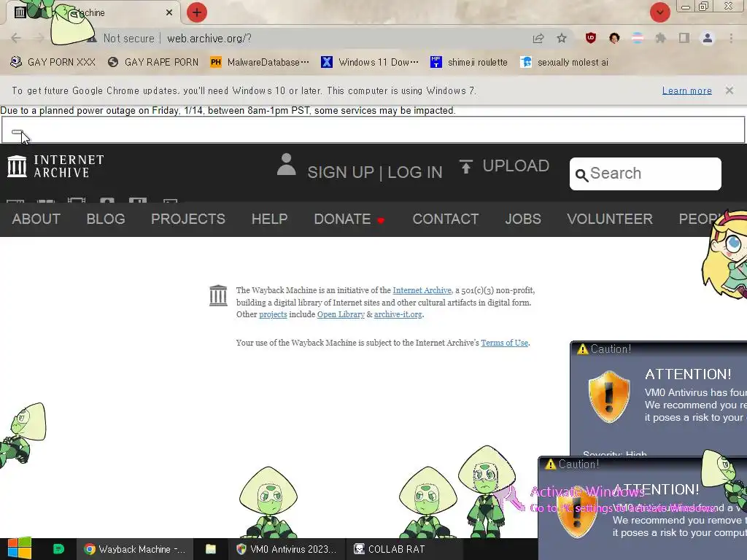Click the archive building icon beside description
This screenshot has width=747, height=560.
[218, 296]
